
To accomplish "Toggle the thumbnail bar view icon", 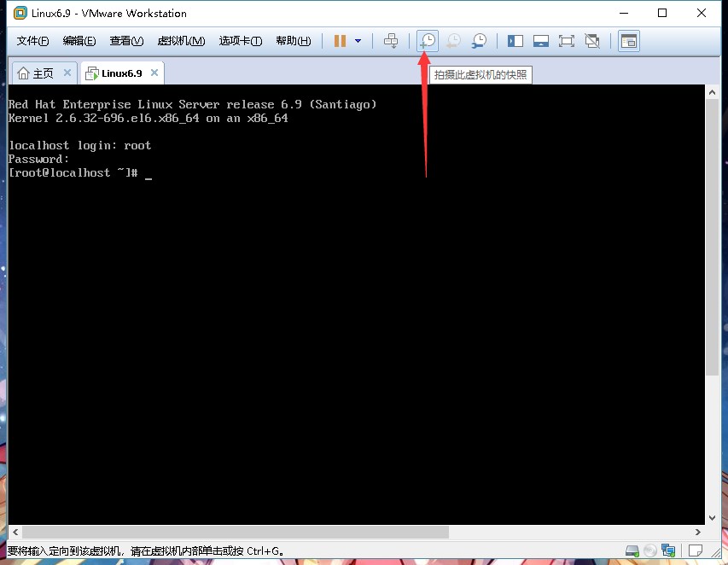I will point(541,41).
